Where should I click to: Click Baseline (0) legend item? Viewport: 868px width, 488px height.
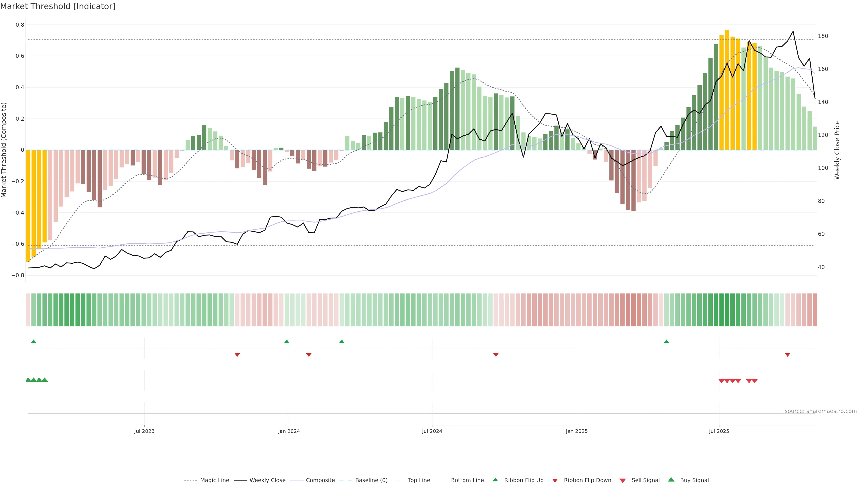click(x=371, y=480)
